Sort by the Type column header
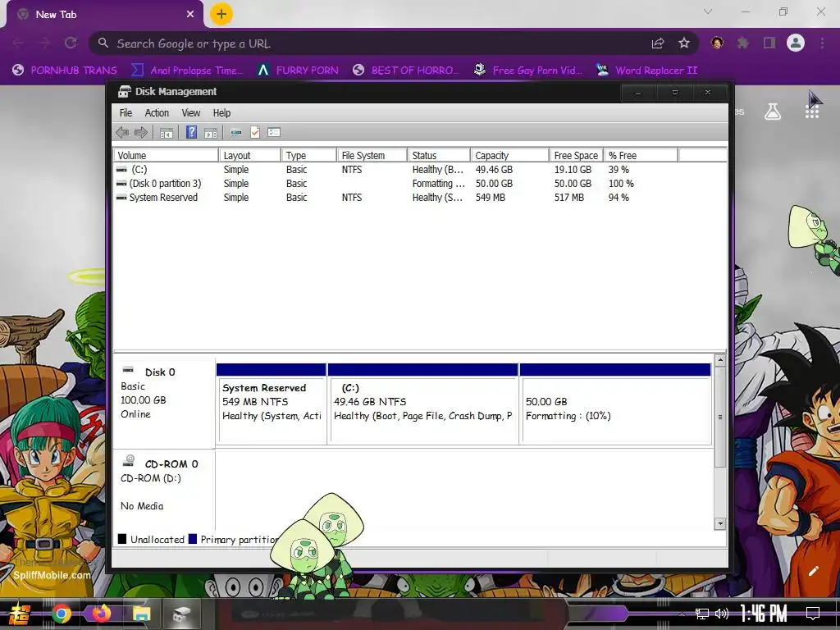The image size is (840, 630). 309,155
